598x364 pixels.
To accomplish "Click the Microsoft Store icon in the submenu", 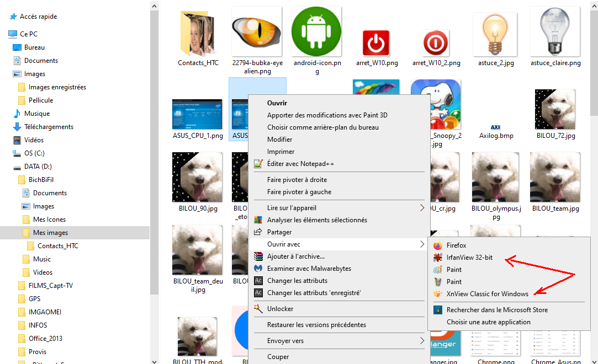I will click(437, 310).
